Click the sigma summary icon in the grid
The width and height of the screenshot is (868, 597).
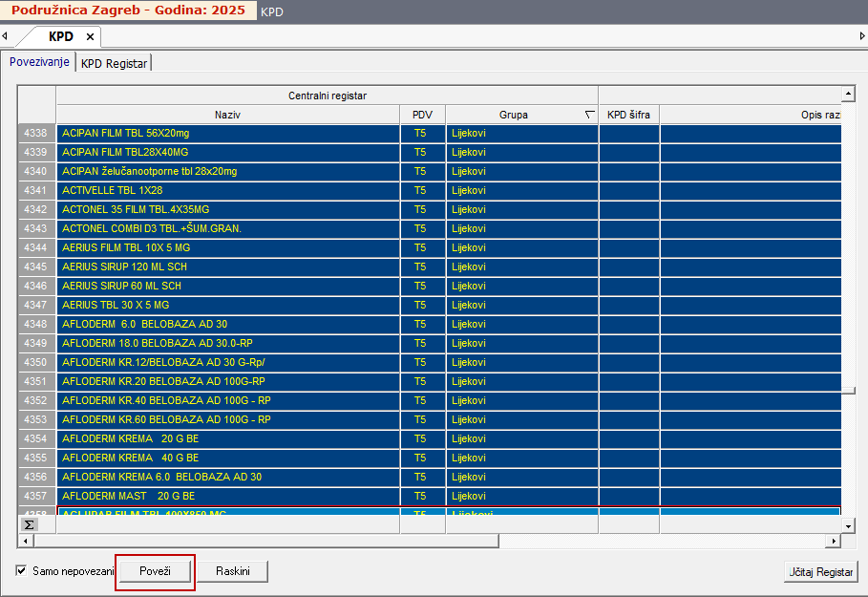coord(29,524)
